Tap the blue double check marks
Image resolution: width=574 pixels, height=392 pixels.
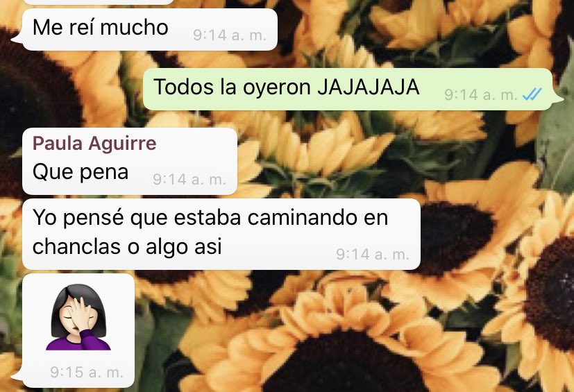tap(532, 94)
